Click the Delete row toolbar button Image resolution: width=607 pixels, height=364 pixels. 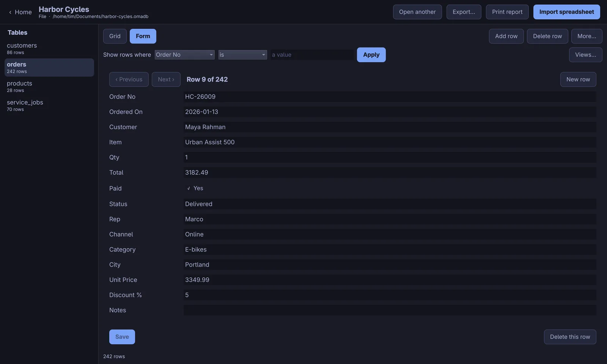click(547, 36)
